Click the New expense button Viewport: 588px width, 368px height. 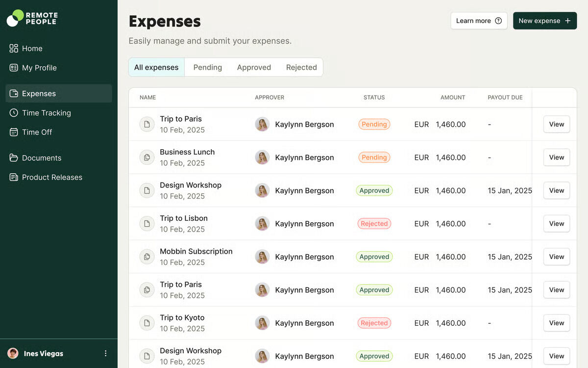point(544,21)
